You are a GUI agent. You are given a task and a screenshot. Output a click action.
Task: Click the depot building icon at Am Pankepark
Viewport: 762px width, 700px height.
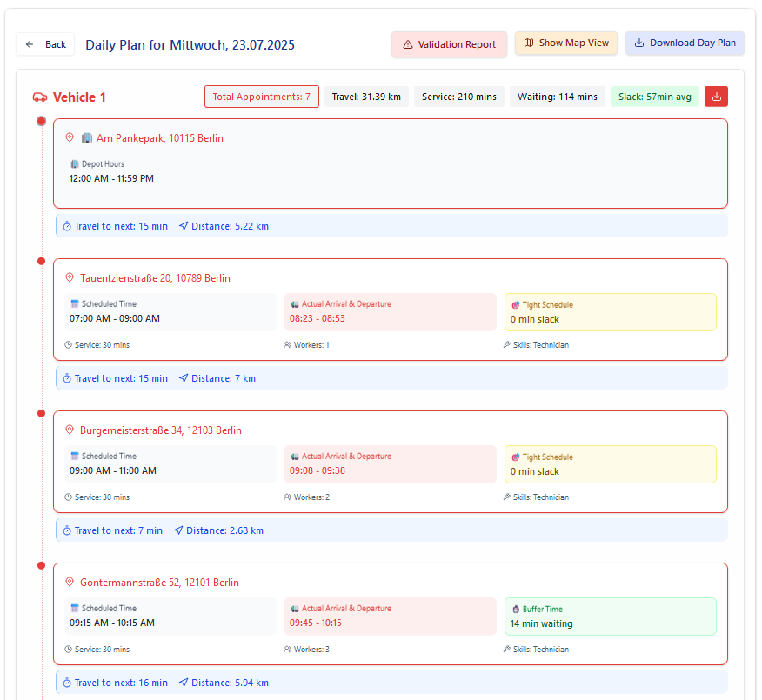coord(87,137)
